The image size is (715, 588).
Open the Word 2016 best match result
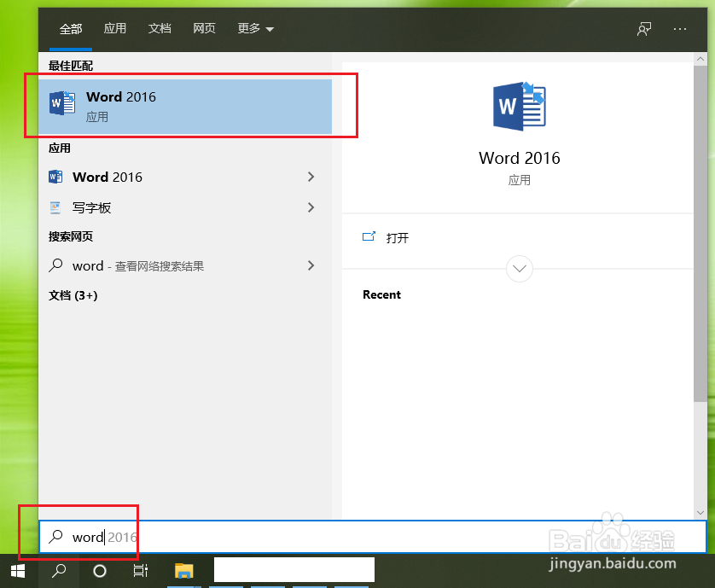[x=185, y=107]
